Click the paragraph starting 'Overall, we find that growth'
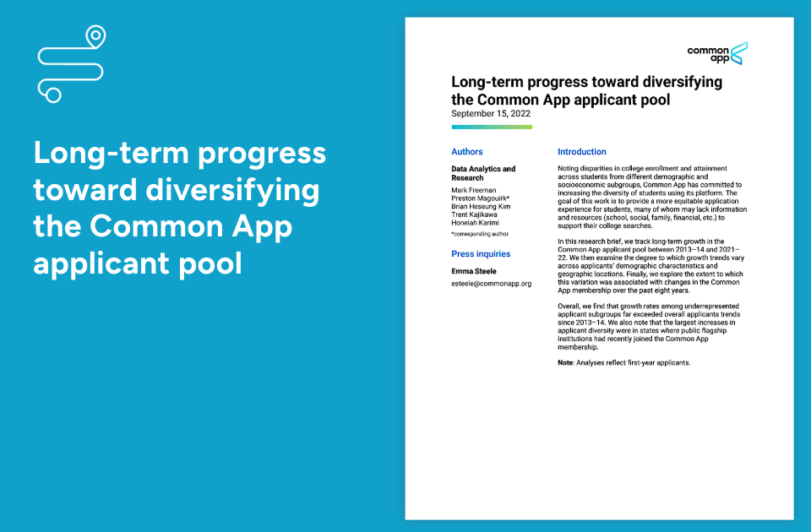This screenshot has width=811, height=532. click(x=649, y=327)
